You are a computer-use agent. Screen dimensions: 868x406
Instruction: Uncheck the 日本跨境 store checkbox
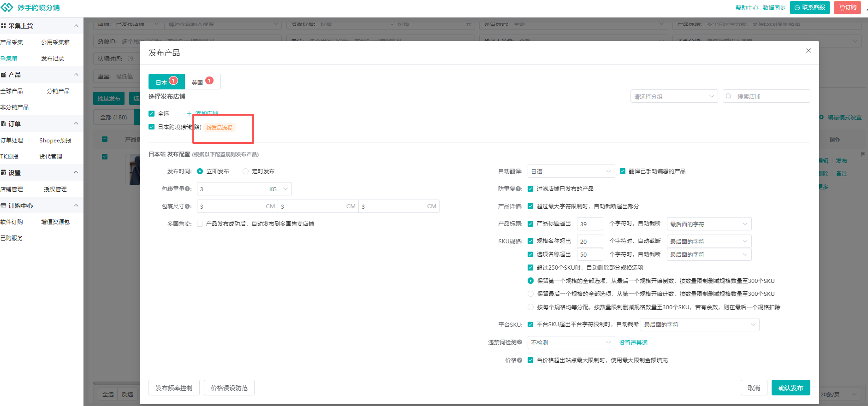pyautogui.click(x=152, y=127)
